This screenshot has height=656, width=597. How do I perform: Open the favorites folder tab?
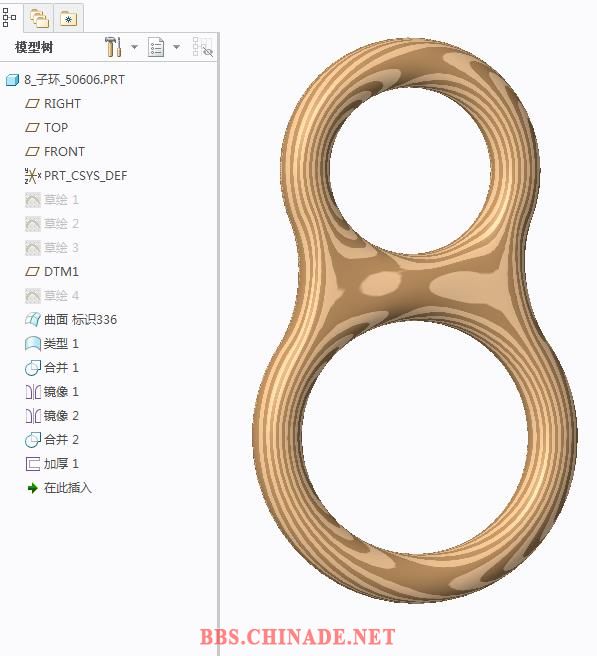[x=68, y=18]
